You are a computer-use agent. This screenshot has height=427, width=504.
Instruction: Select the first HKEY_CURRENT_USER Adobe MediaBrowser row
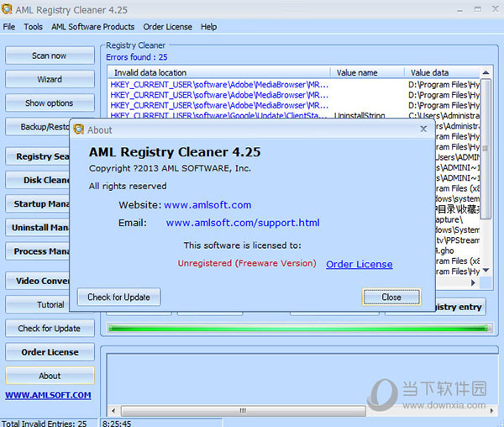coord(294,85)
